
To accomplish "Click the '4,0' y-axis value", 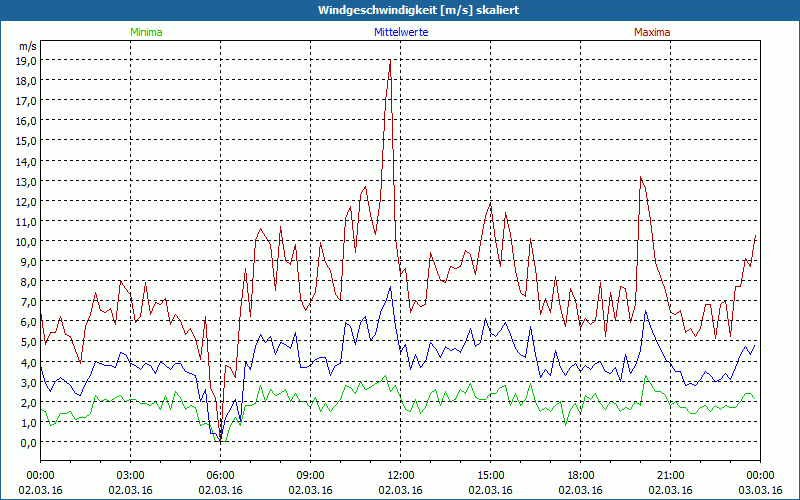I will [x=29, y=362].
